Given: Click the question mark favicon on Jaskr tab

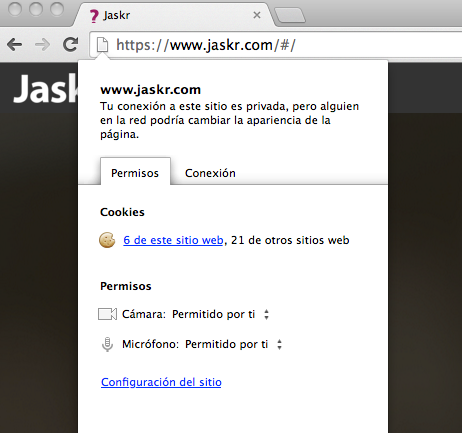Looking at the screenshot, I should click(x=94, y=15).
